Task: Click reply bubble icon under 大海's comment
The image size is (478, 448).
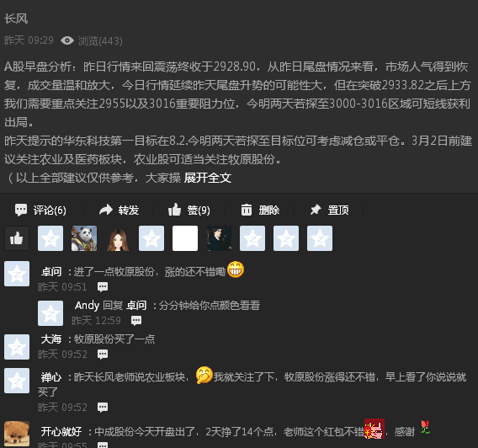Action: click(x=103, y=354)
